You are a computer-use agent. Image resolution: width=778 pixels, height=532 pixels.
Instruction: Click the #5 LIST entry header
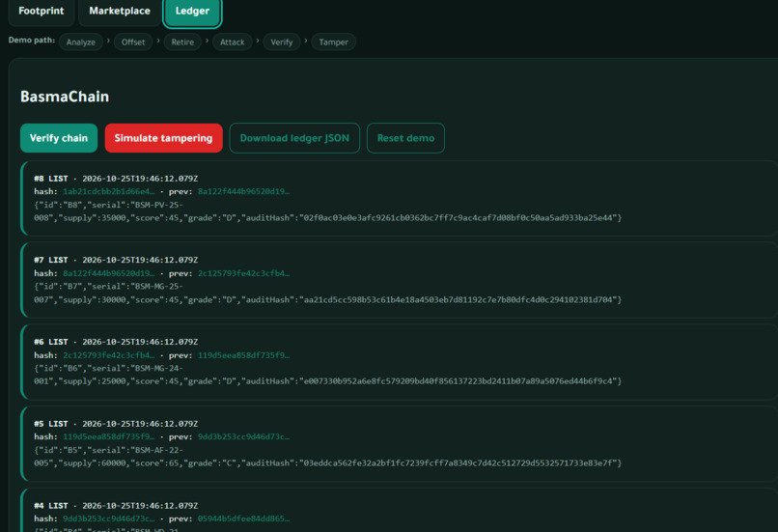tap(116, 424)
